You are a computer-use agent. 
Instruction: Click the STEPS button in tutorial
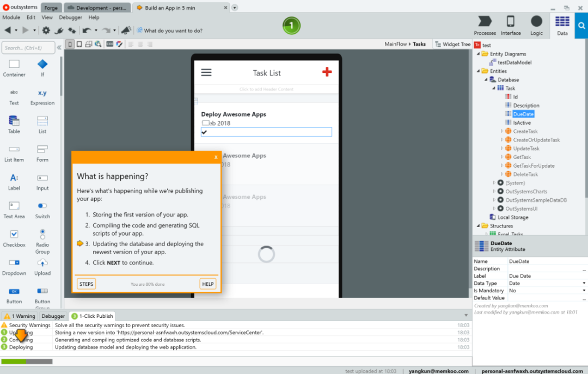(x=86, y=284)
